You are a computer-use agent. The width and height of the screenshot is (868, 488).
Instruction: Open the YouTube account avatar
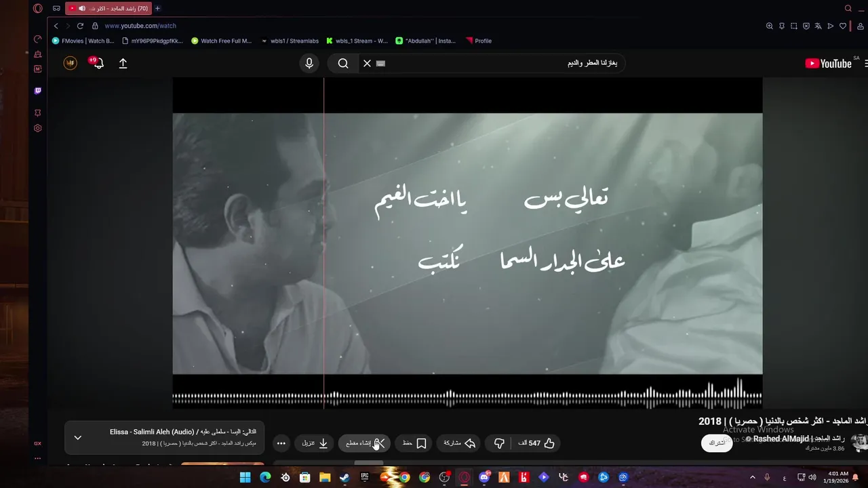pyautogui.click(x=71, y=63)
